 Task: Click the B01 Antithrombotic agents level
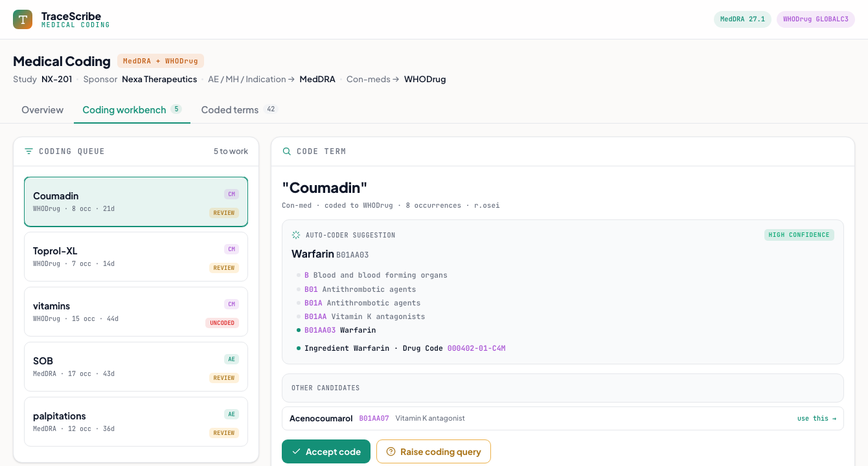pos(360,289)
